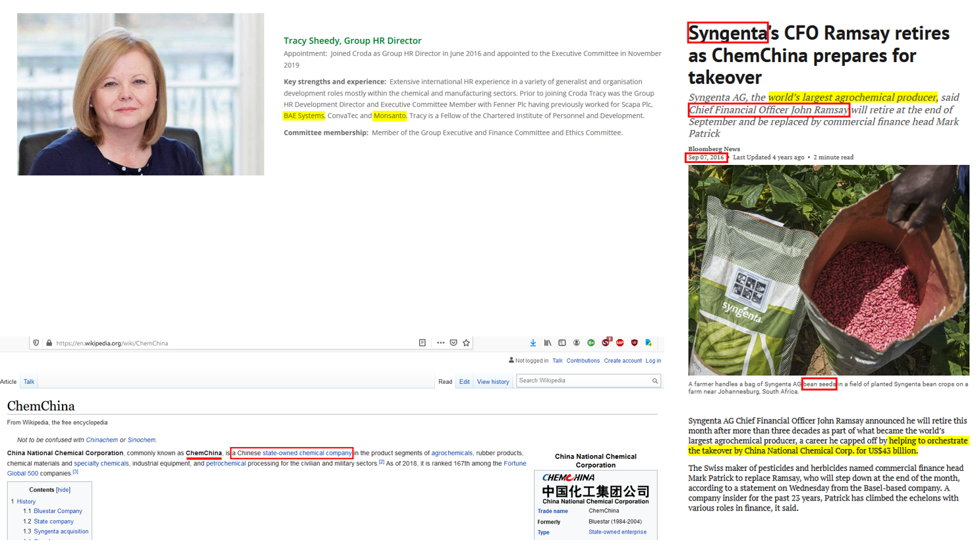The image size is (980, 554).
Task: Click the Wikipedia search magnifier icon
Action: click(655, 381)
